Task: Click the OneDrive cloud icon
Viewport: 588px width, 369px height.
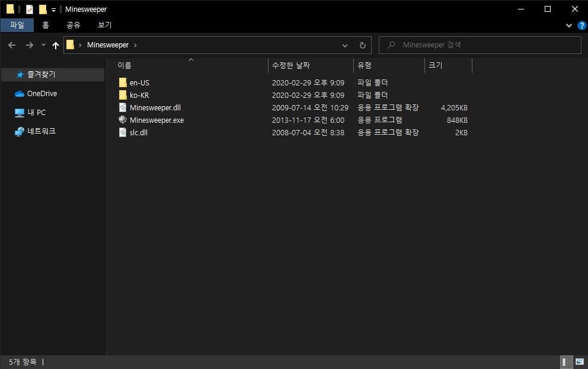Action: [x=20, y=94]
